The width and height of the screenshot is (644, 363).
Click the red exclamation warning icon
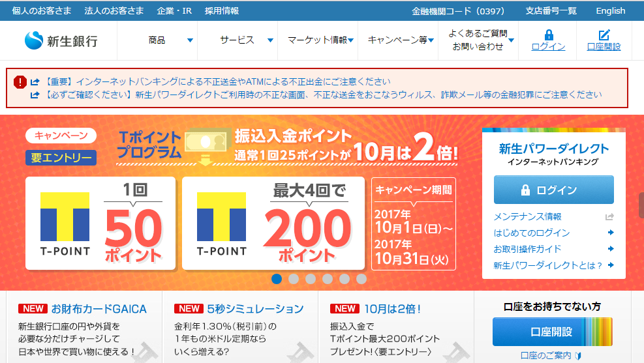20,82
